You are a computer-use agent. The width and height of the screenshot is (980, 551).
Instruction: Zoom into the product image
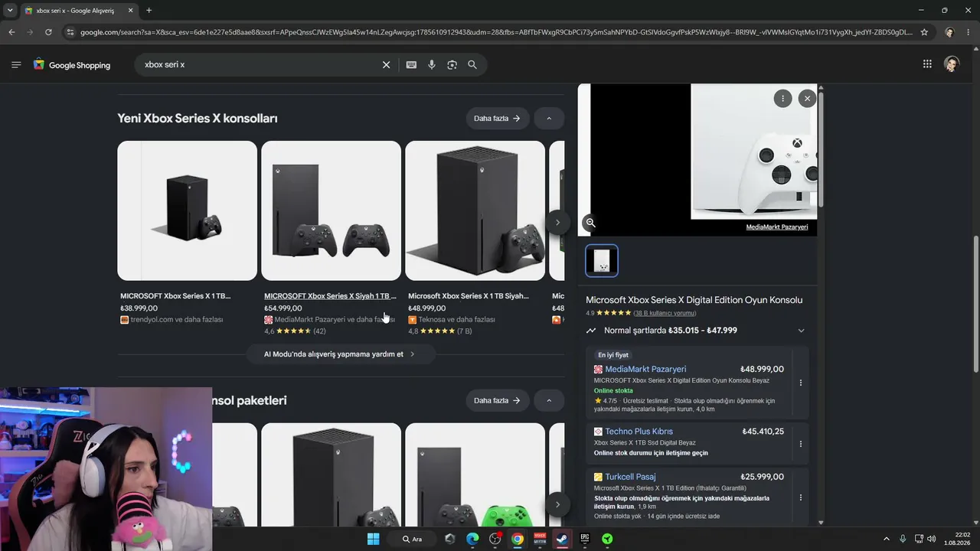[x=590, y=223]
